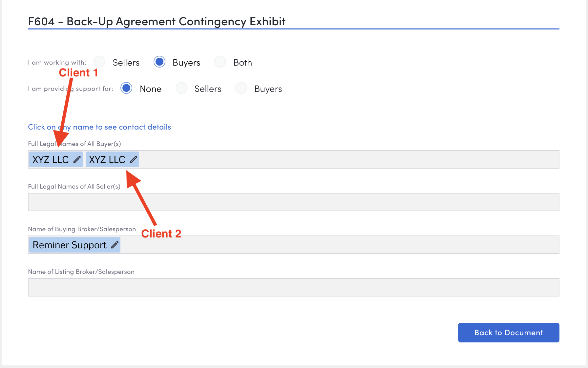Click the 'I am working with:' label
The height and width of the screenshot is (368, 588).
click(57, 62)
